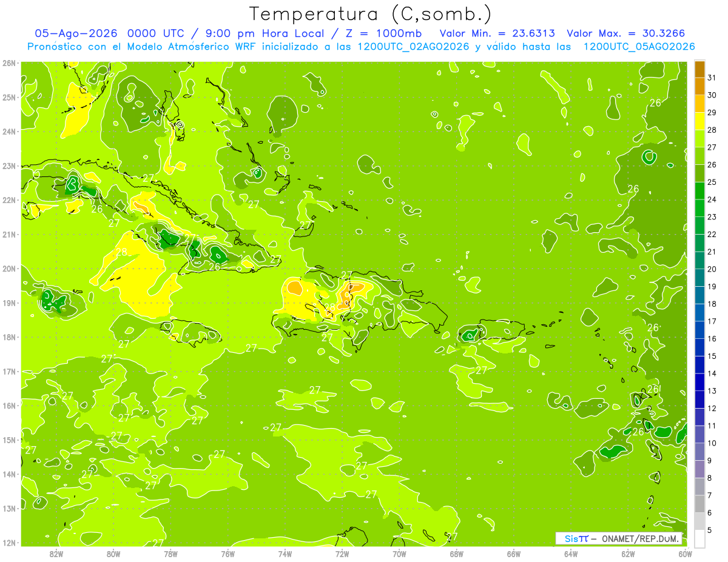Click the color bar label '5'

coord(710,530)
